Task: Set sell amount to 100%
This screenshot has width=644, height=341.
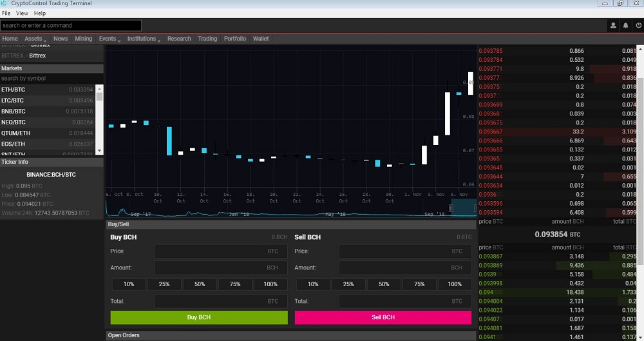Action: pos(455,284)
